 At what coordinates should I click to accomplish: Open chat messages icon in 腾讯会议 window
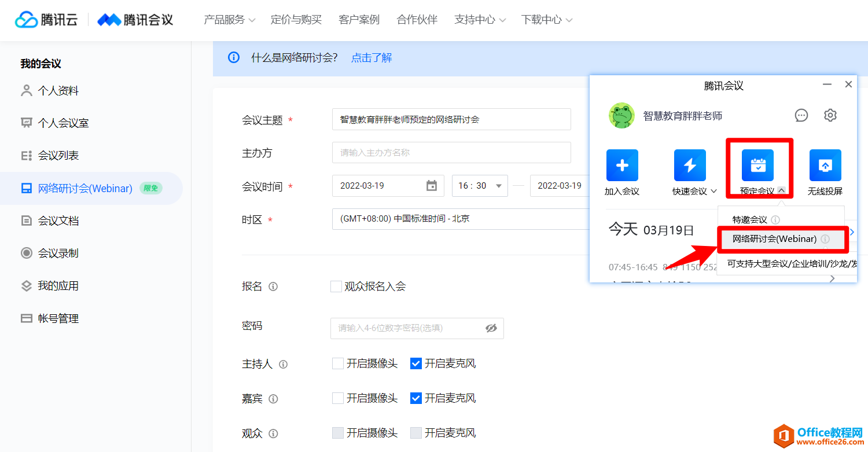pyautogui.click(x=801, y=115)
